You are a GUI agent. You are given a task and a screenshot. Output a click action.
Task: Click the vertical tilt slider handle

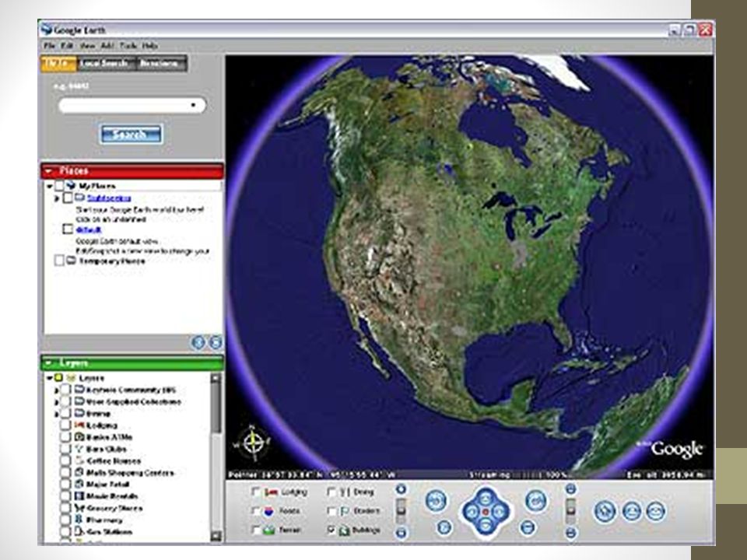(x=570, y=509)
